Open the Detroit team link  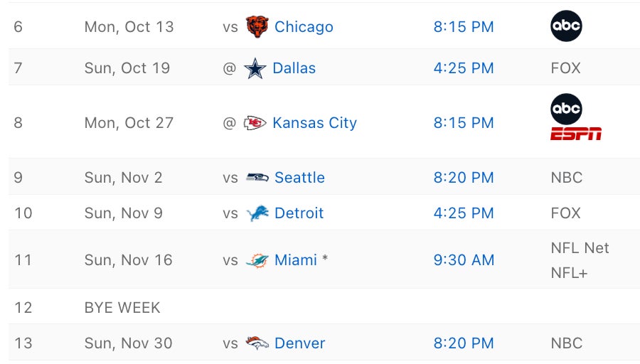click(299, 213)
